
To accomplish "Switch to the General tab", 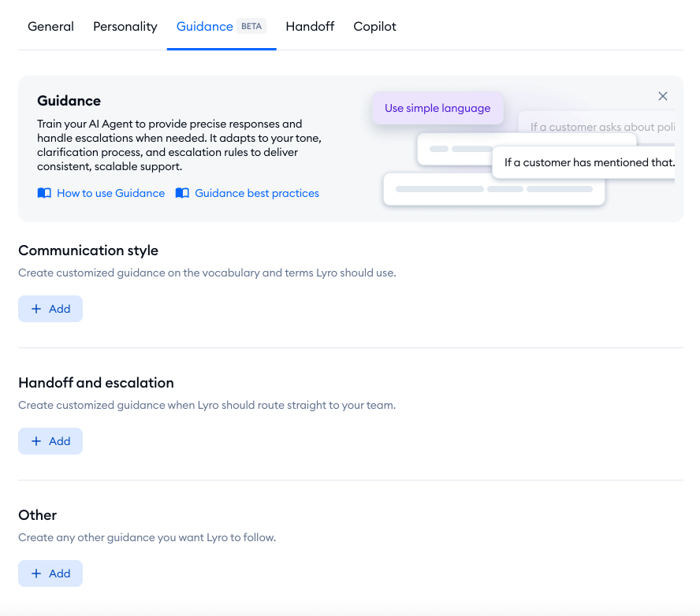I will click(x=50, y=26).
